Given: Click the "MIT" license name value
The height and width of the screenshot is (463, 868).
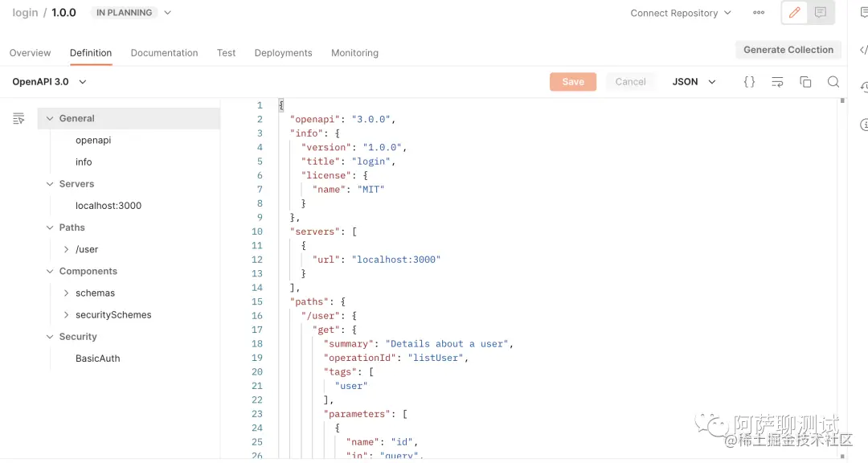Looking at the screenshot, I should pos(371,190).
